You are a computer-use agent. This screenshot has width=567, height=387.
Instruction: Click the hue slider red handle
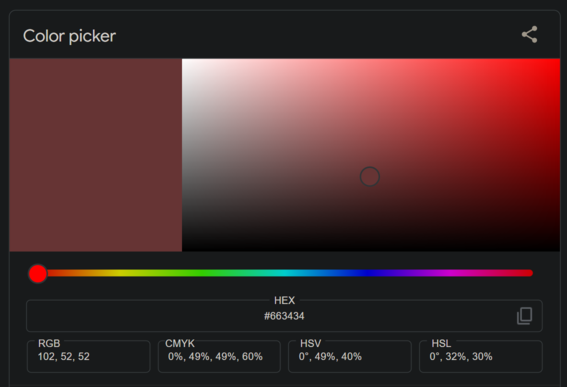(38, 273)
